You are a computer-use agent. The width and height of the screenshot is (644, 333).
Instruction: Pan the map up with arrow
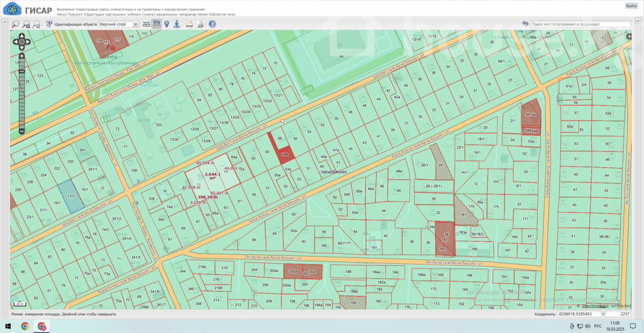point(21,35)
